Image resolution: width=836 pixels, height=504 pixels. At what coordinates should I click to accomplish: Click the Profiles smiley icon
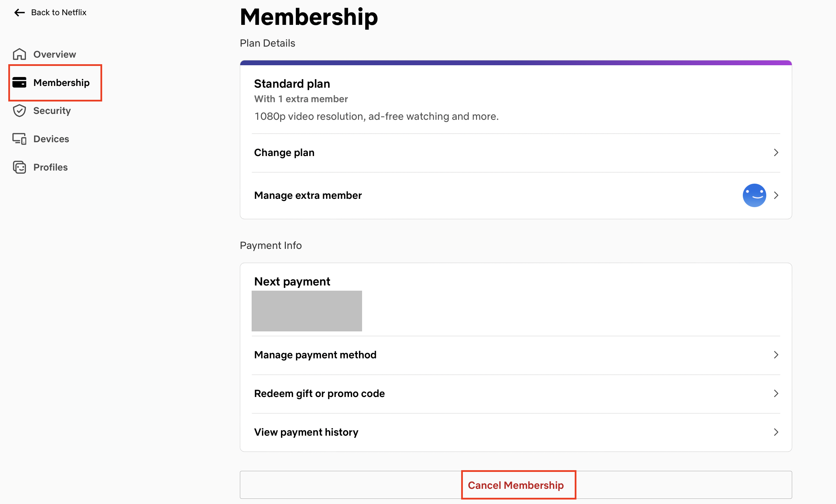tap(19, 167)
